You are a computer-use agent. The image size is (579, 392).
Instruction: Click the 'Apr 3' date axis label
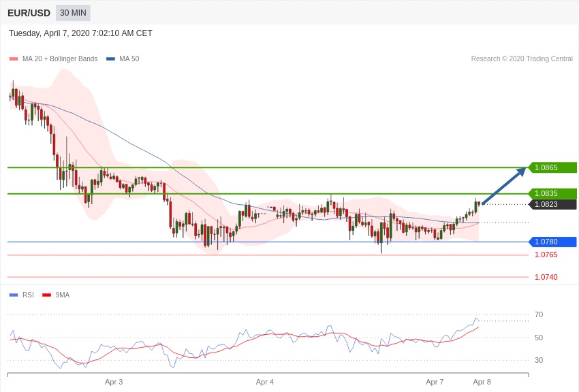[x=114, y=382]
